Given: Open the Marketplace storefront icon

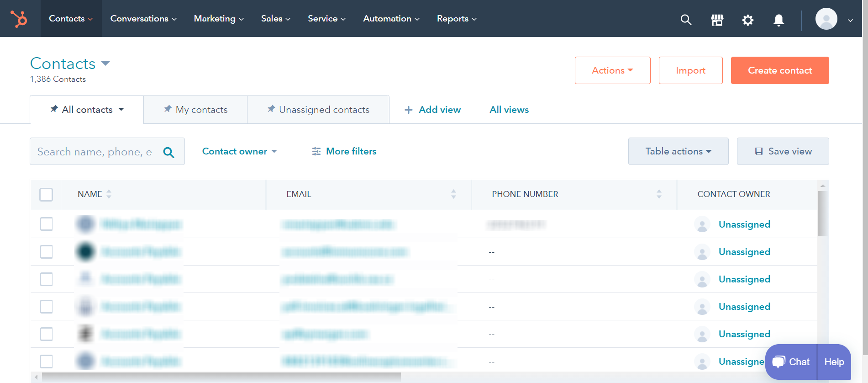Looking at the screenshot, I should (717, 20).
